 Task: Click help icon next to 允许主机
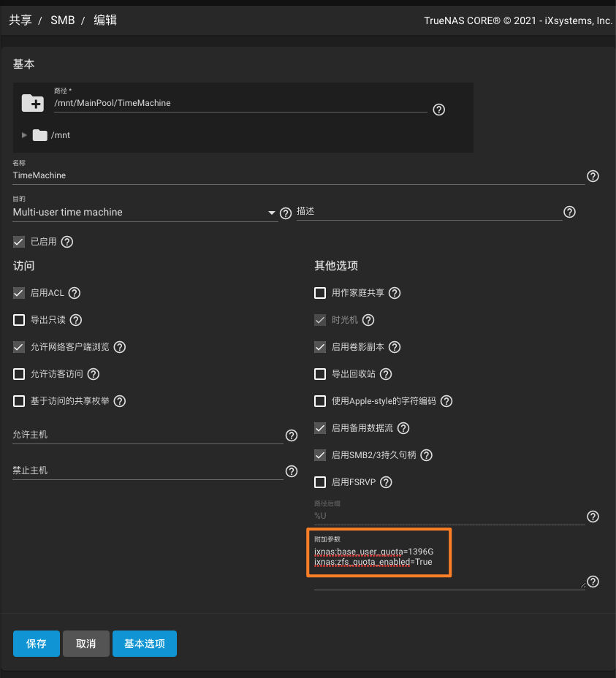292,435
